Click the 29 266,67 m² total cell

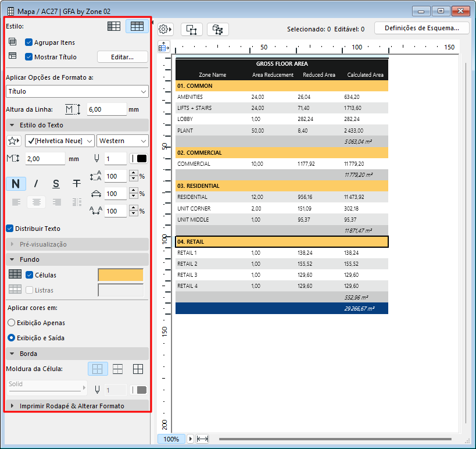[x=359, y=309]
